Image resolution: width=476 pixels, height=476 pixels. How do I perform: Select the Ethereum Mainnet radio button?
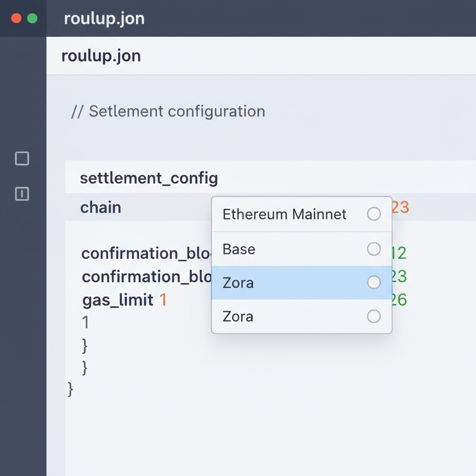pos(374,214)
